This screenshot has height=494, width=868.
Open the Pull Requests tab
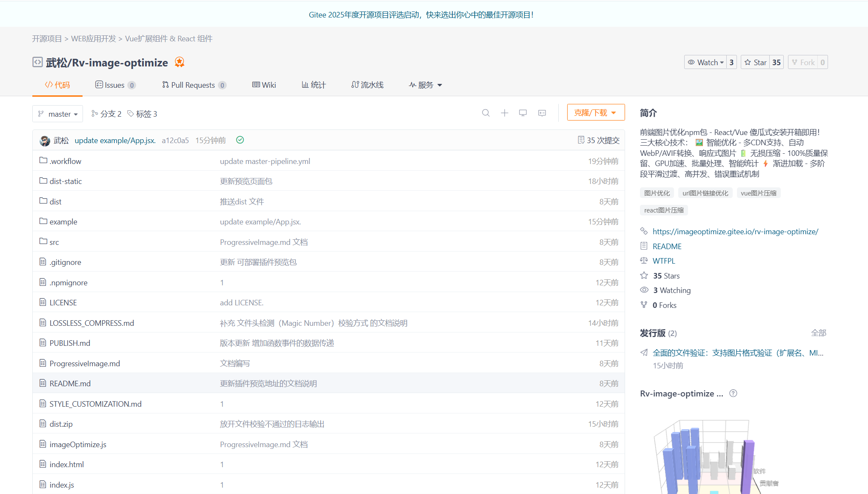193,85
